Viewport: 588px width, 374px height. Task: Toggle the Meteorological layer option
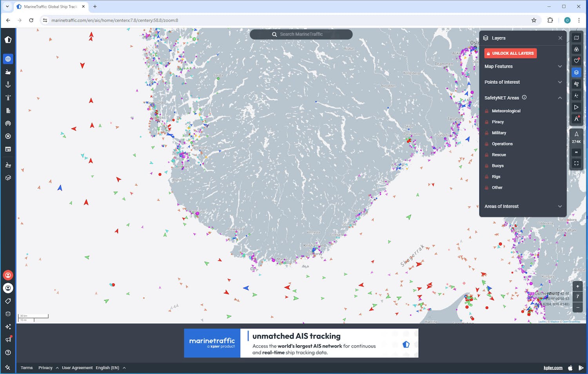tap(506, 111)
